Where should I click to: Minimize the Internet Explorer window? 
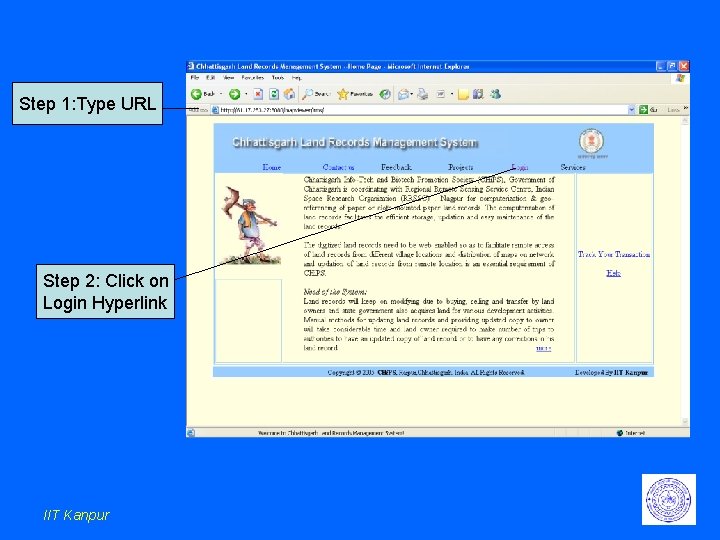(660, 66)
